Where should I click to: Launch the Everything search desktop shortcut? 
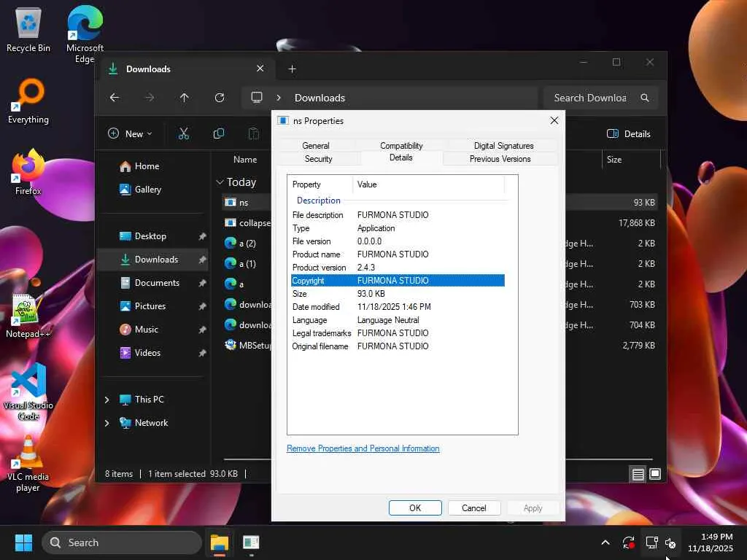pyautogui.click(x=28, y=101)
